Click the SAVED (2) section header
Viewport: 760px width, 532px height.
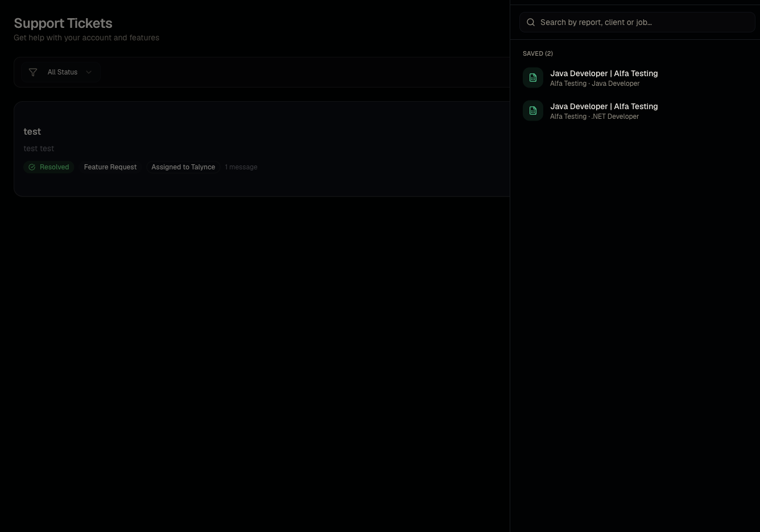pos(538,53)
